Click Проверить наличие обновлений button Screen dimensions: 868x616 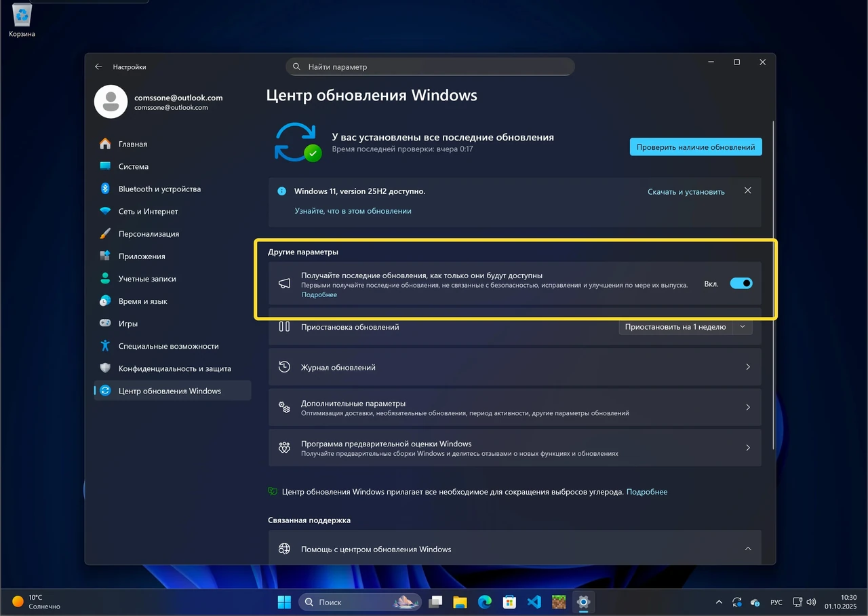click(696, 147)
